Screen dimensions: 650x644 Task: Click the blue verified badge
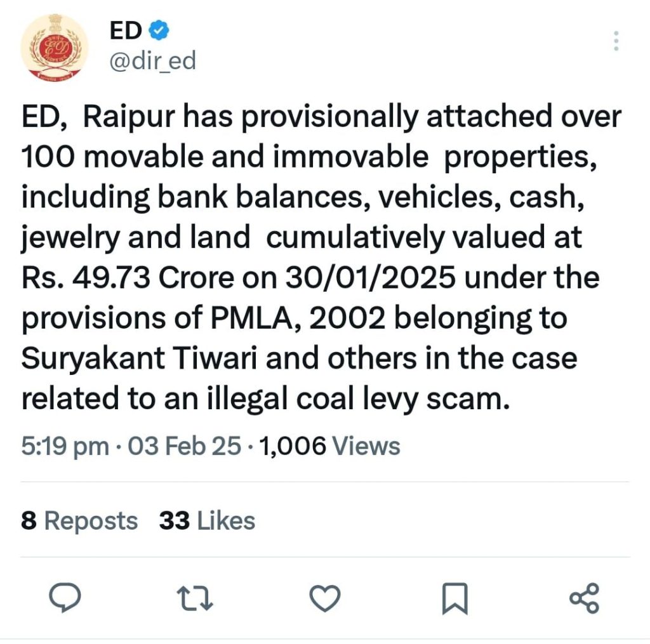(158, 30)
